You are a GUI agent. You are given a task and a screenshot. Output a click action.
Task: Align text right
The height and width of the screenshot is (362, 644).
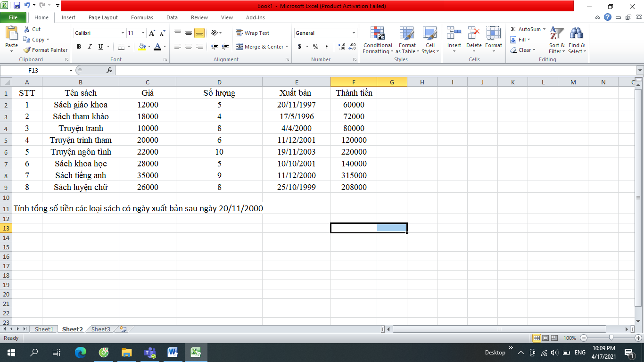point(199,47)
